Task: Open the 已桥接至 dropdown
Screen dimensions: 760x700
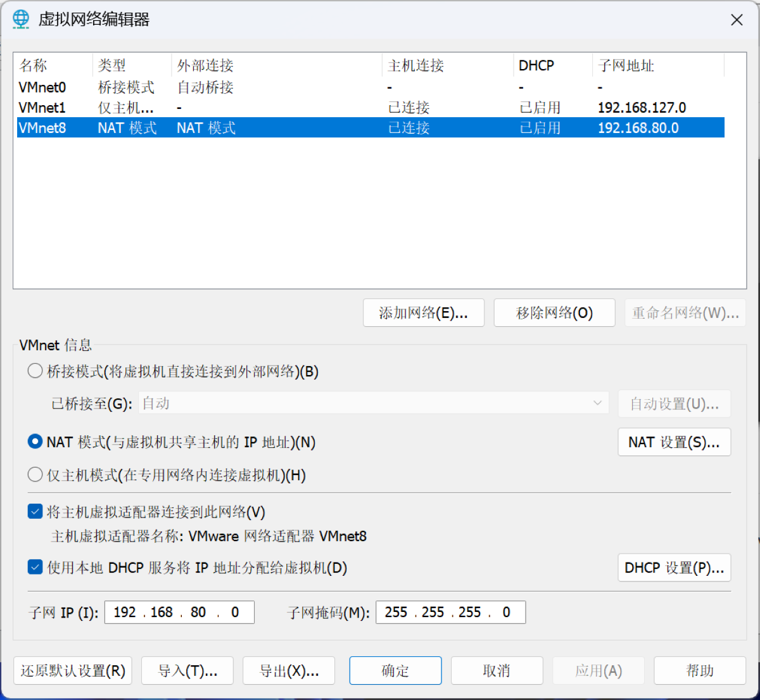Action: coord(374,404)
